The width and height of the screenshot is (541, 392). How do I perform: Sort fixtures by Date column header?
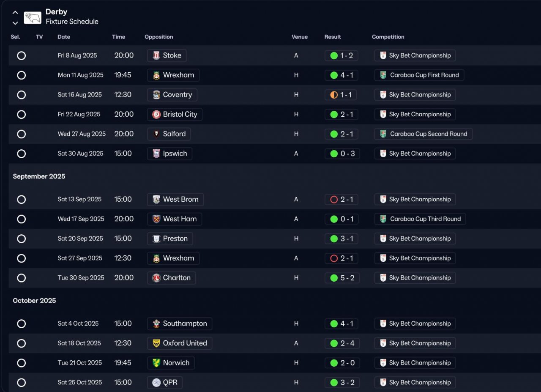click(x=64, y=37)
